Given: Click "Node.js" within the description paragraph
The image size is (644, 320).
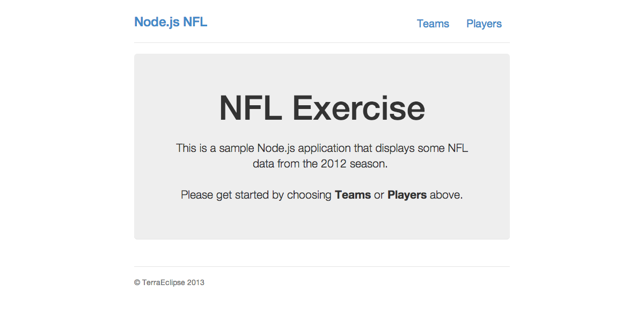Looking at the screenshot, I should pos(275,148).
